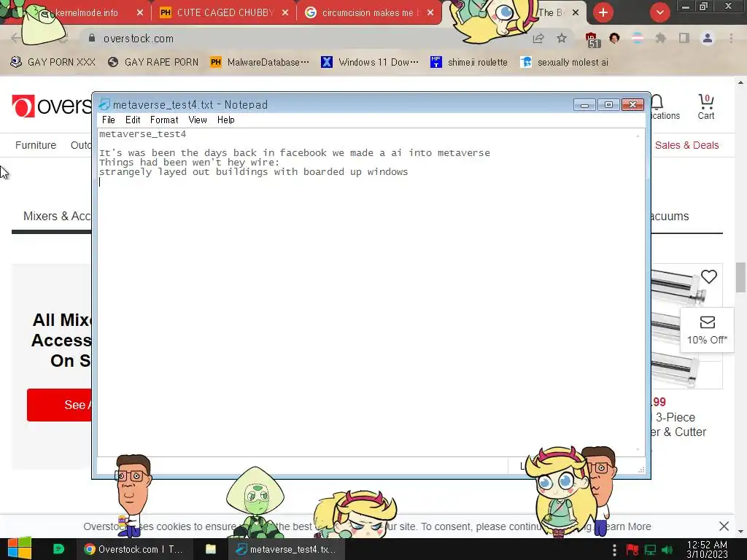Open the 'shimeji roulette' bookmark
747x560 pixels.
pos(469,63)
